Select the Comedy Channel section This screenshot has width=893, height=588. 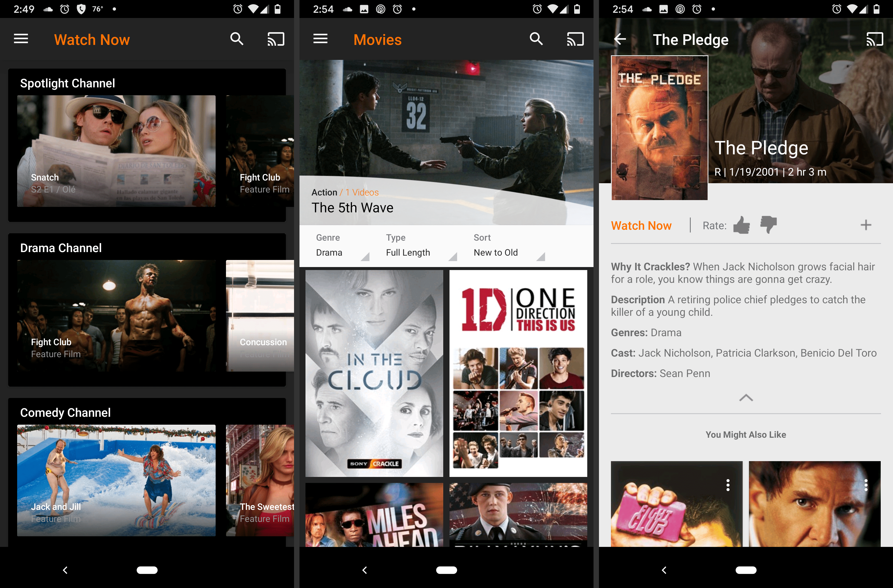65,412
